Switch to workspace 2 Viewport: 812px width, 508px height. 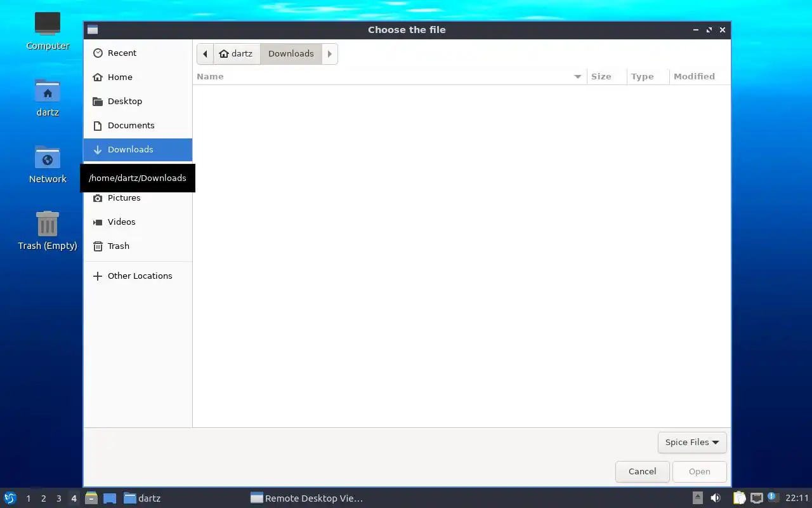(44, 498)
